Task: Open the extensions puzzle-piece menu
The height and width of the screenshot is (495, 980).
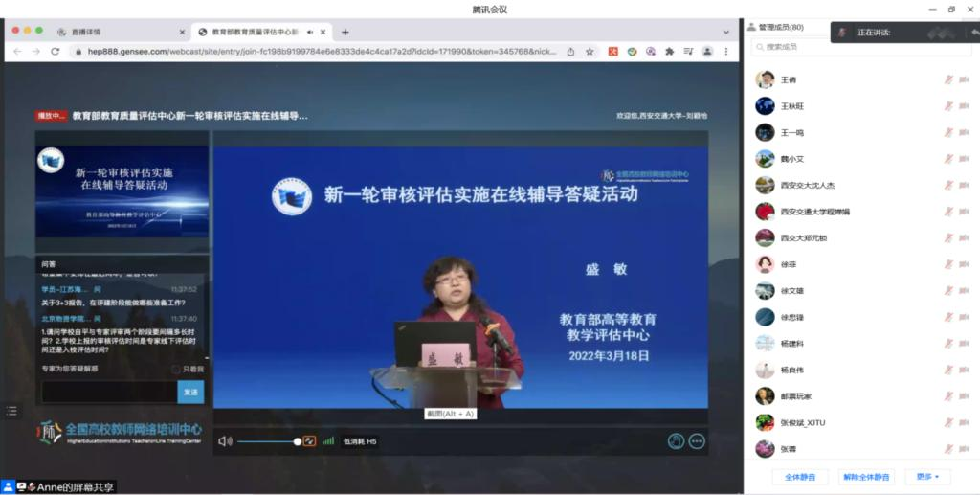Action: [x=669, y=52]
